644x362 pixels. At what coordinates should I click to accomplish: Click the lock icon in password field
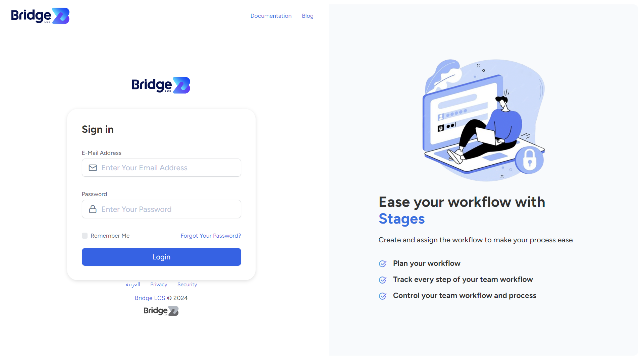click(x=93, y=209)
